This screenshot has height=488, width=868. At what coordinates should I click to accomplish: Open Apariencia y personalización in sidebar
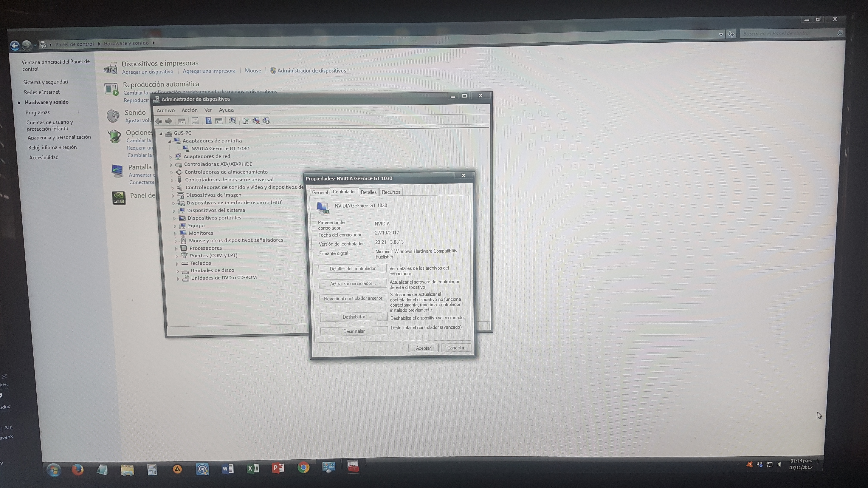(x=59, y=137)
